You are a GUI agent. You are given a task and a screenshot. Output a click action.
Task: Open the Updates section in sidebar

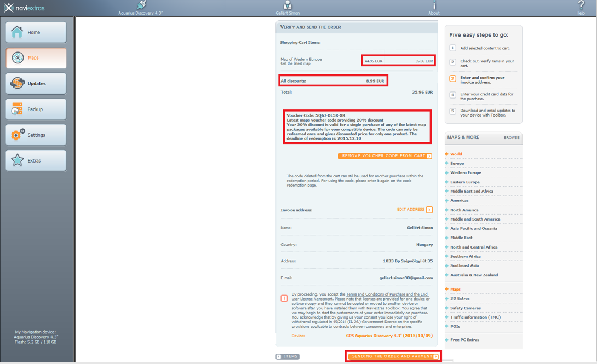coord(36,84)
